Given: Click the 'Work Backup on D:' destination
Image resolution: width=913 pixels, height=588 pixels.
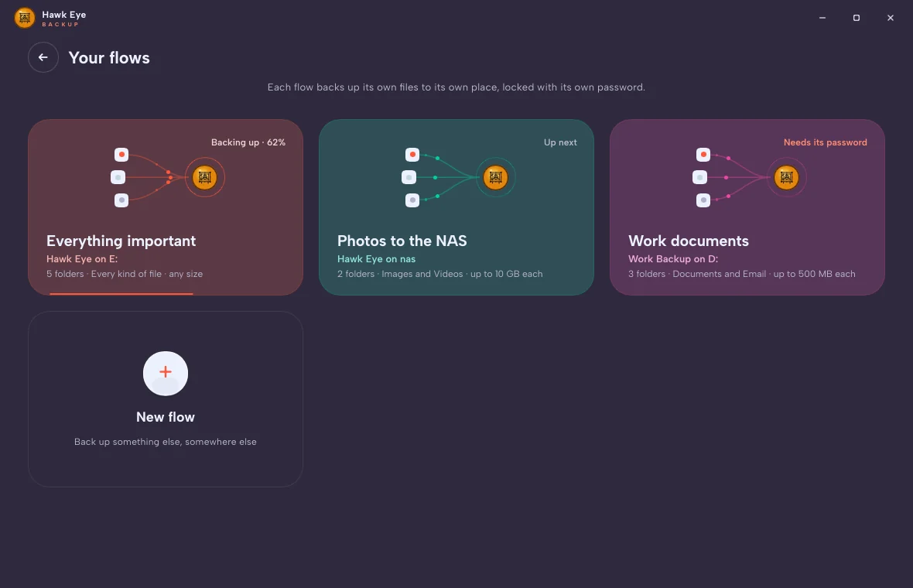Looking at the screenshot, I should pyautogui.click(x=673, y=258).
